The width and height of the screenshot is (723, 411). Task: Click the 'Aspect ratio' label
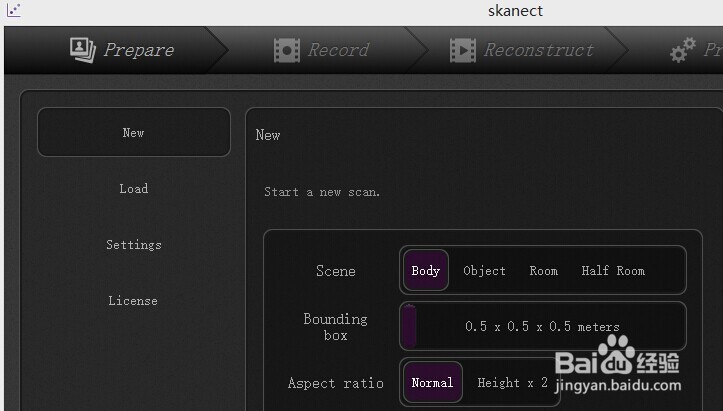point(336,383)
